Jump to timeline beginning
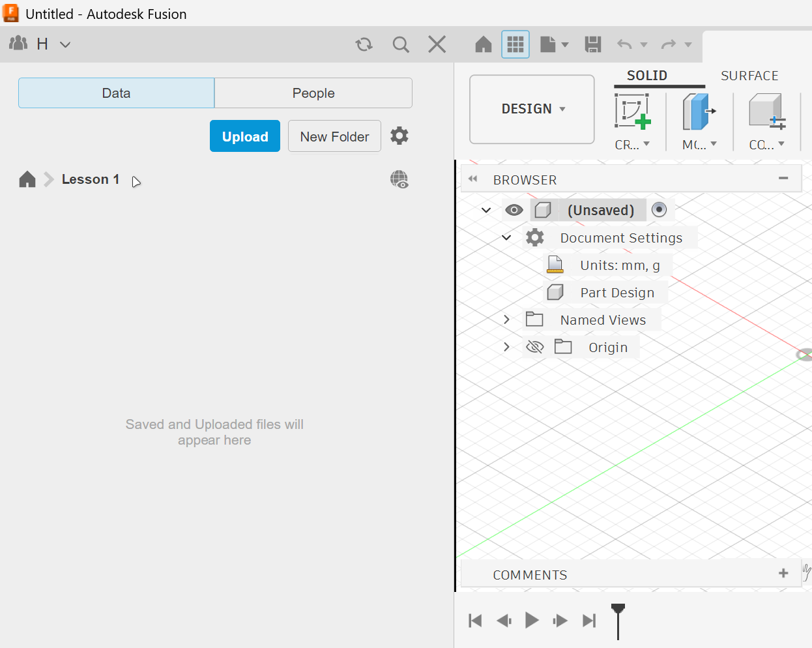The width and height of the screenshot is (812, 648). pos(475,621)
